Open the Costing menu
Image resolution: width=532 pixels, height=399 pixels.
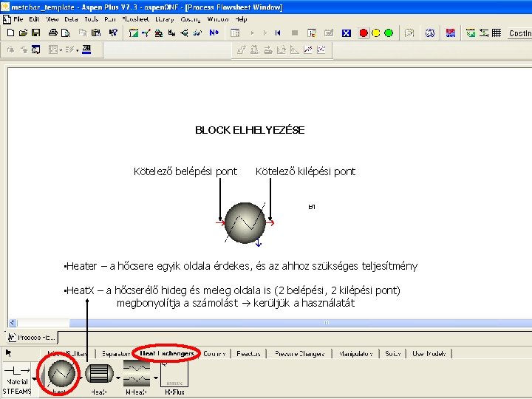pyautogui.click(x=191, y=19)
